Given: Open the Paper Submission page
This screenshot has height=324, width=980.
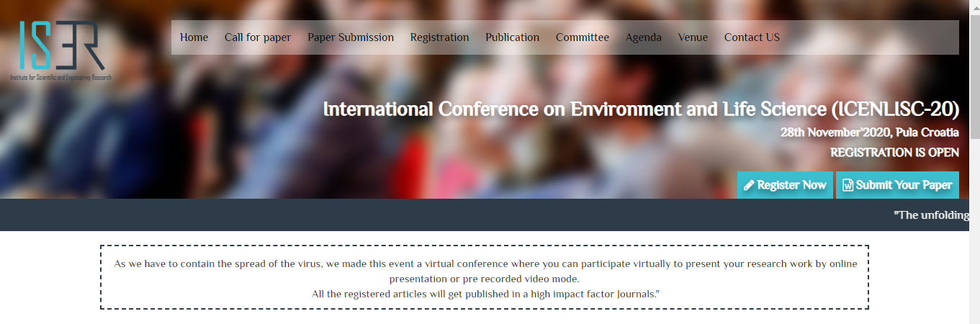Looking at the screenshot, I should (x=351, y=37).
